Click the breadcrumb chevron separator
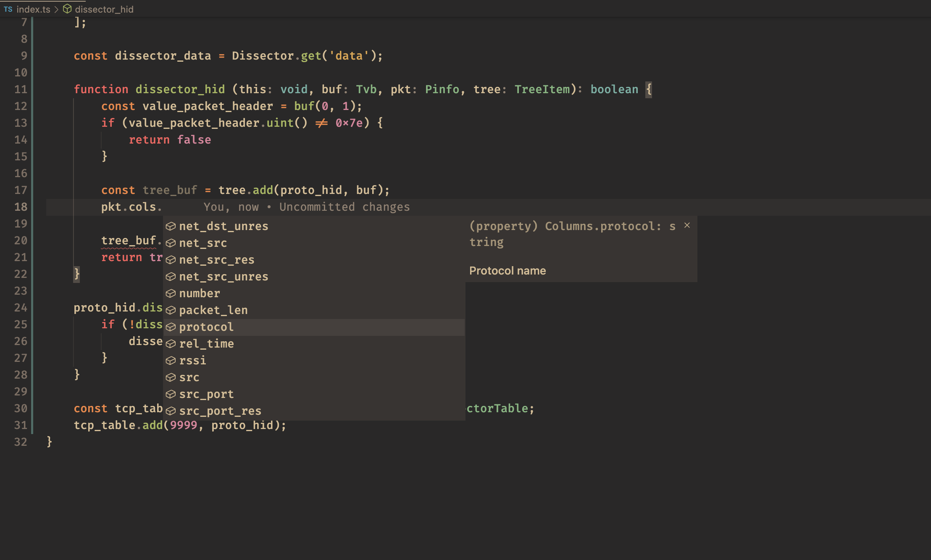 (x=56, y=9)
